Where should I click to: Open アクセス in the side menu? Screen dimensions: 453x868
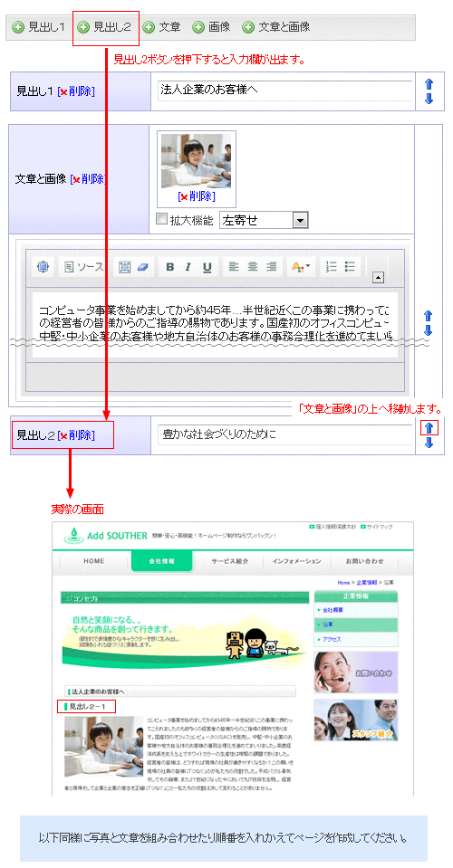click(355, 639)
